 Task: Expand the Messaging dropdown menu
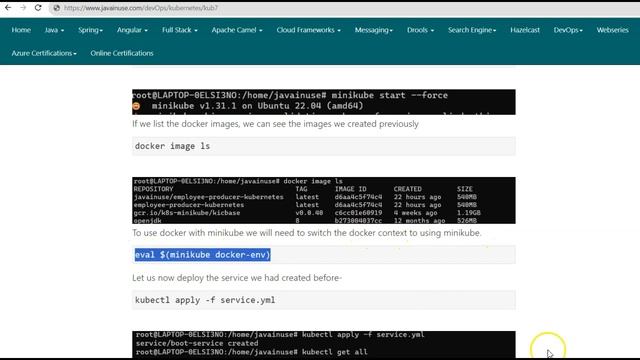coord(373,30)
